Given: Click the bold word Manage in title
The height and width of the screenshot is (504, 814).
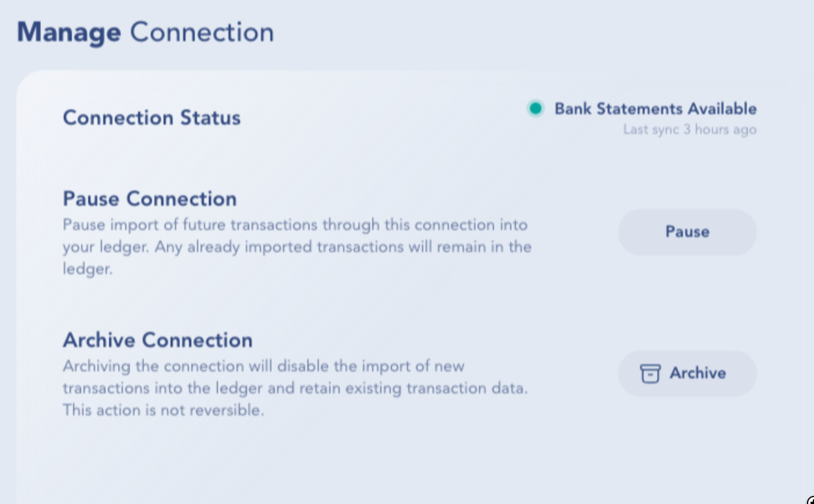Looking at the screenshot, I should 69,32.
